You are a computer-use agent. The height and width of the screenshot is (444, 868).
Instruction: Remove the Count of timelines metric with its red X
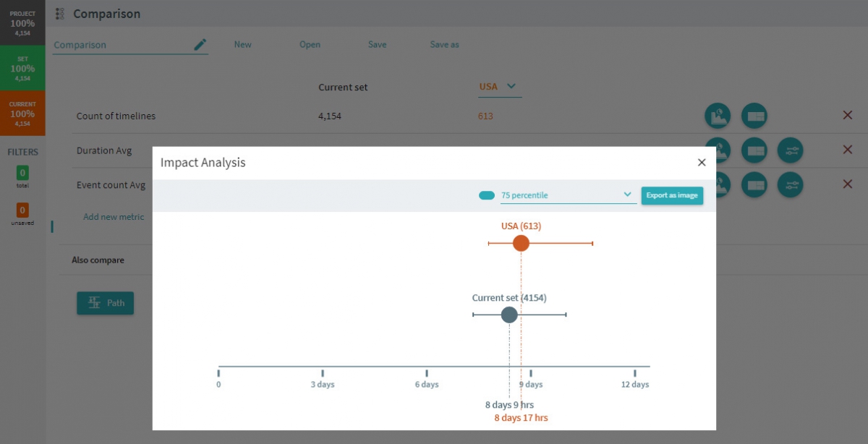point(847,114)
